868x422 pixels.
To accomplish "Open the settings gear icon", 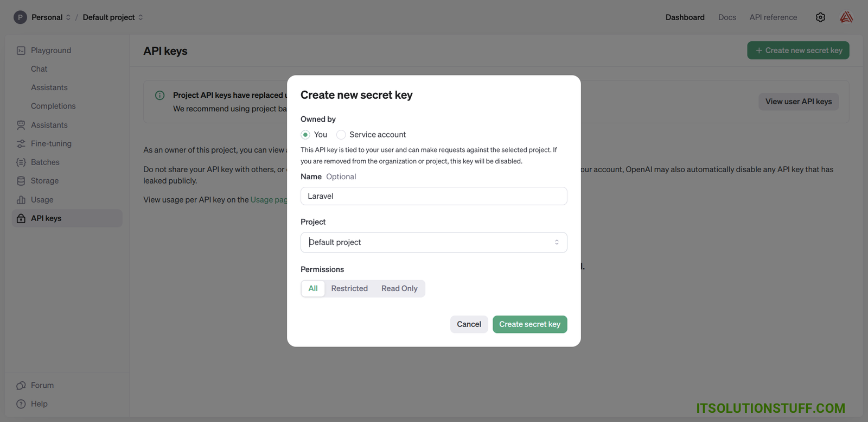I will tap(820, 17).
